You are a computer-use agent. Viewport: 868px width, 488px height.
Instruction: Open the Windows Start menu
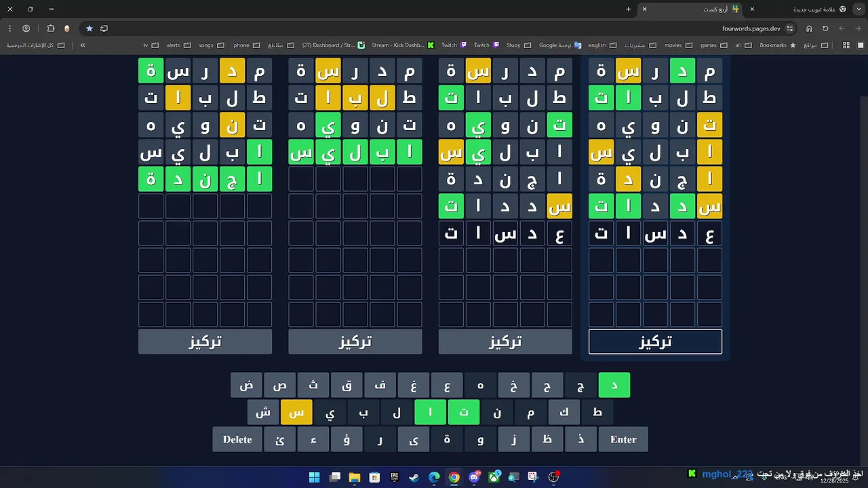[315, 477]
